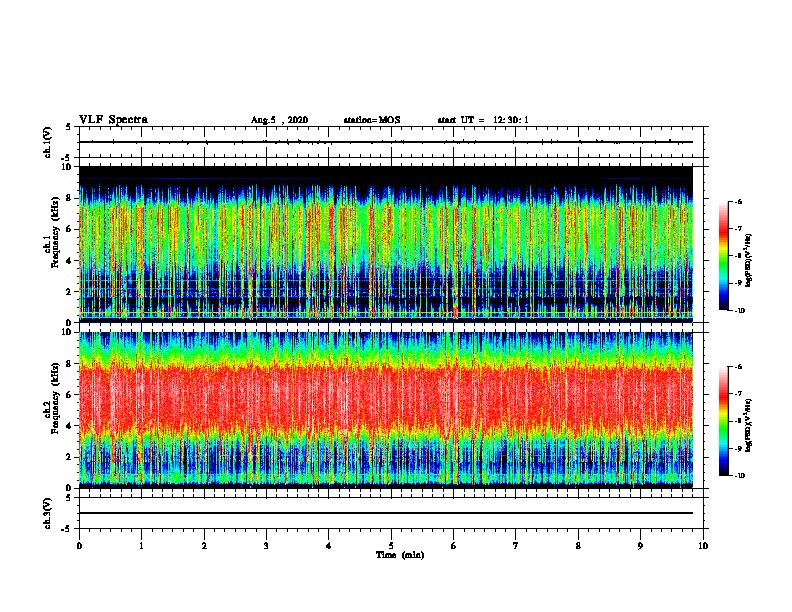Image resolution: width=792 pixels, height=612 pixels.
Task: Click the ch.2 "Frequency (kHz)" axis label
Action: click(x=55, y=398)
